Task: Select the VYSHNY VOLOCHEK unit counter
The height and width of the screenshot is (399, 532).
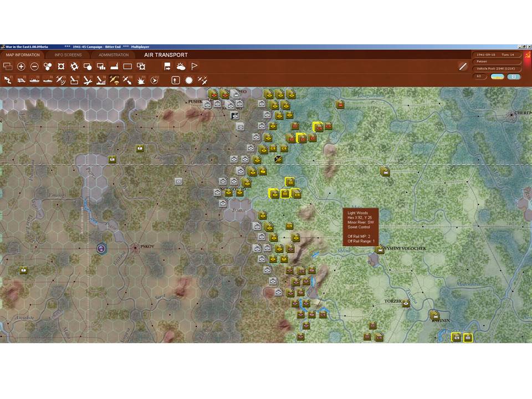Action: [x=380, y=250]
